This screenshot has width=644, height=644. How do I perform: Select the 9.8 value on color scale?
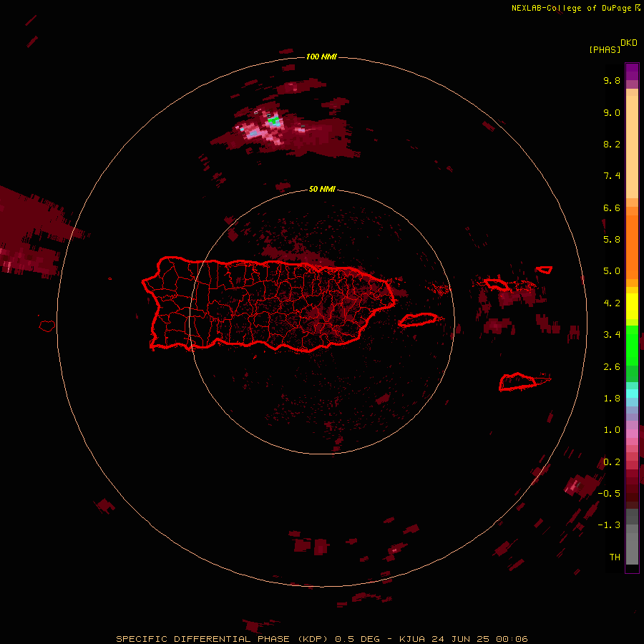point(612,80)
